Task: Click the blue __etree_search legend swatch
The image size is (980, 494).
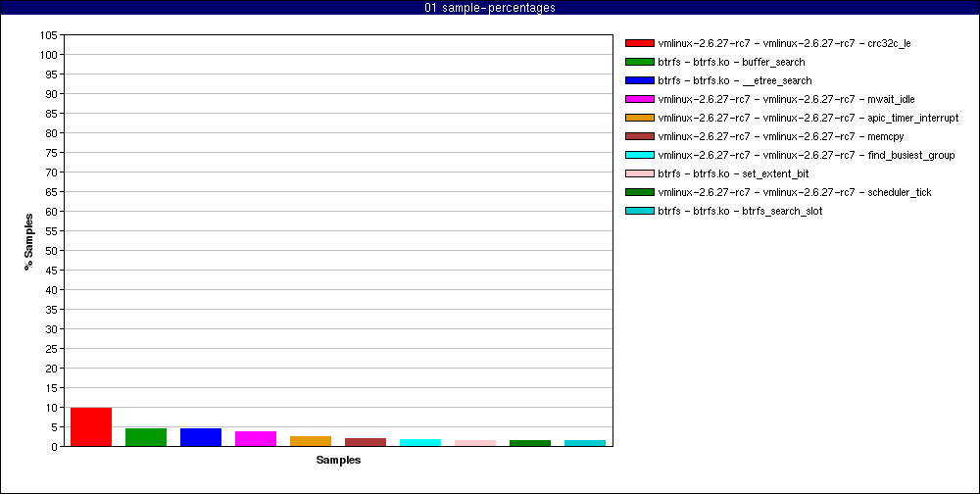Action: coord(639,80)
